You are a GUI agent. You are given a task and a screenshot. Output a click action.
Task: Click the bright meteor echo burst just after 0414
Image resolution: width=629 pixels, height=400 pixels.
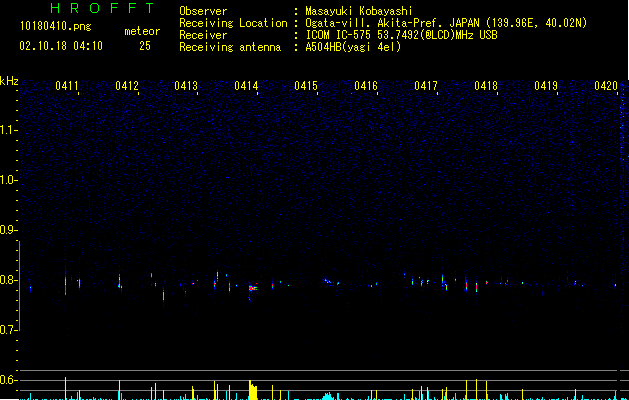pos(252,288)
